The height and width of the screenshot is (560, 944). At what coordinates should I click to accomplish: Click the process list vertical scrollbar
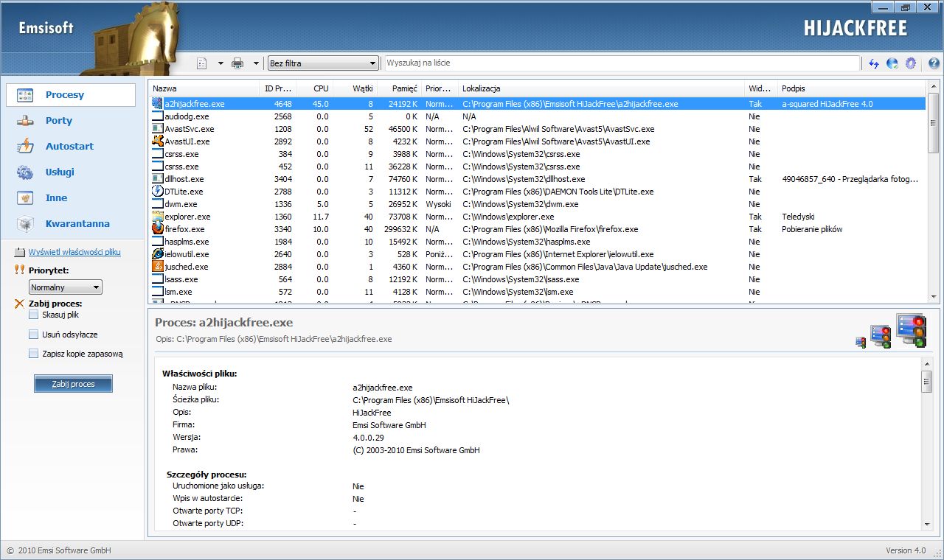tap(934, 192)
